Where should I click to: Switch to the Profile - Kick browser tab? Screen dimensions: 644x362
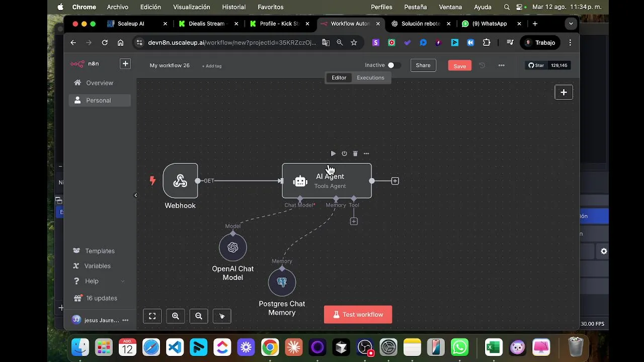pyautogui.click(x=279, y=24)
